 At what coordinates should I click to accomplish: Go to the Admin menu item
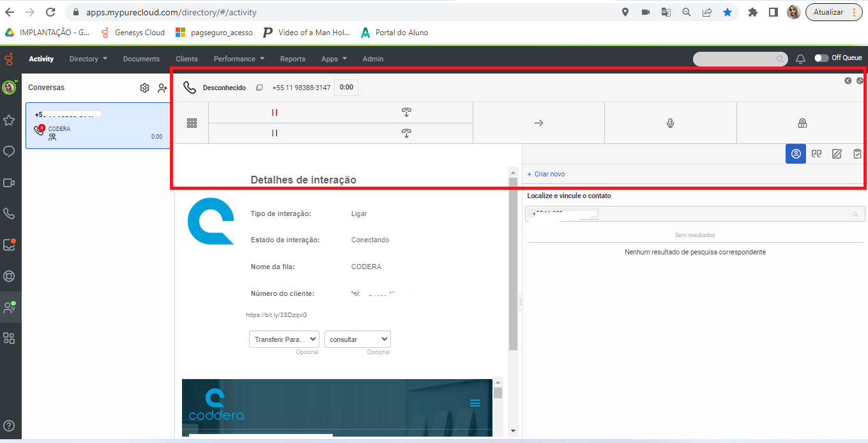tap(372, 58)
